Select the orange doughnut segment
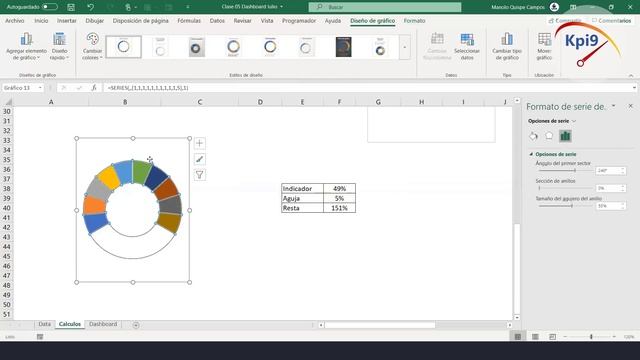This screenshot has height=360, width=640. click(x=95, y=204)
